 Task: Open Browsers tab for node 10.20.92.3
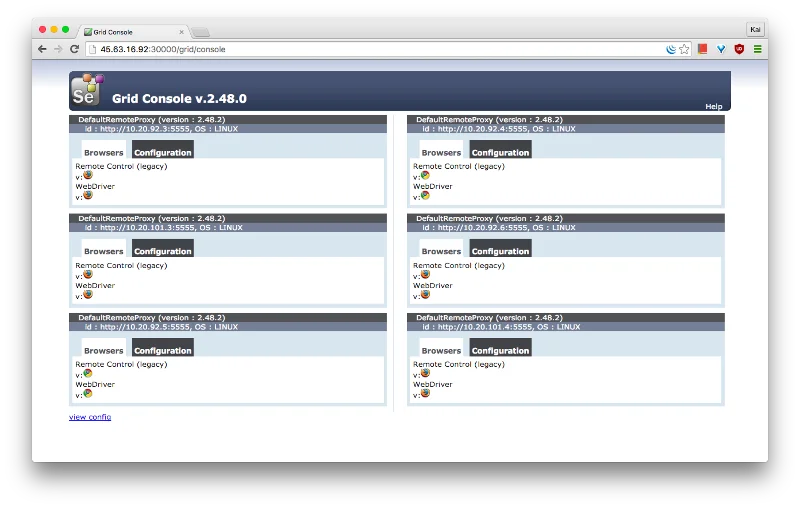pyautogui.click(x=104, y=151)
